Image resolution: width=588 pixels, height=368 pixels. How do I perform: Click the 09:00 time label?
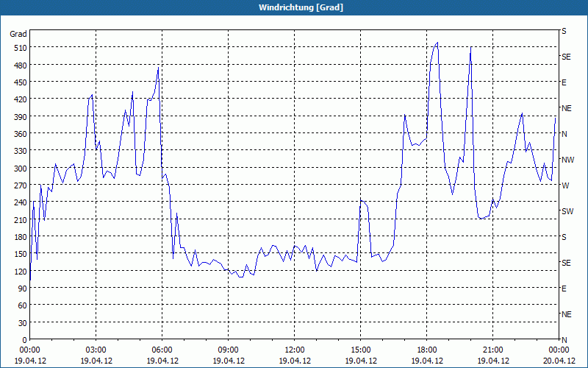(x=228, y=350)
